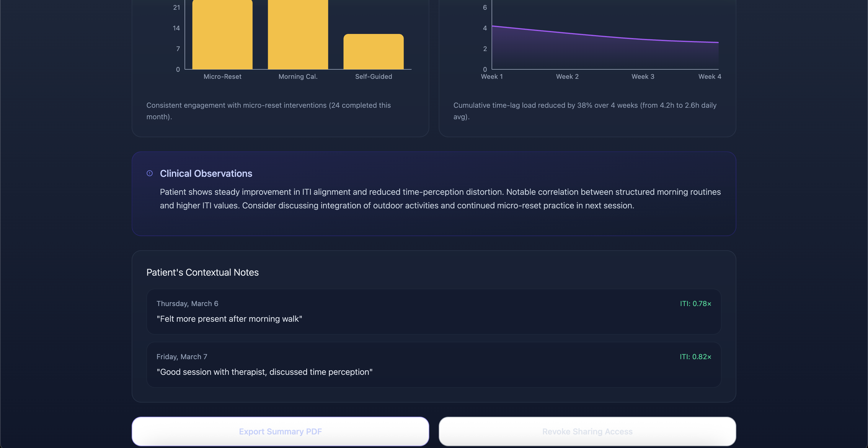Click the Week 4 axis label
The width and height of the screenshot is (868, 448).
709,76
